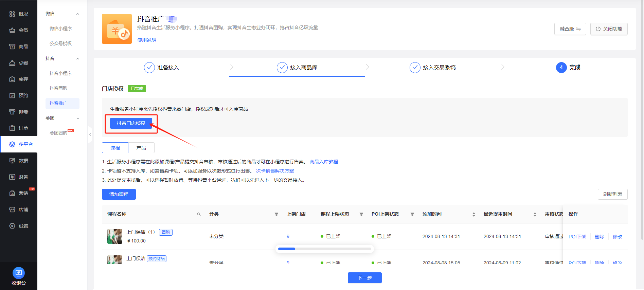Click the 抖音推广 app logo icon
The height and width of the screenshot is (290, 644).
point(117,29)
